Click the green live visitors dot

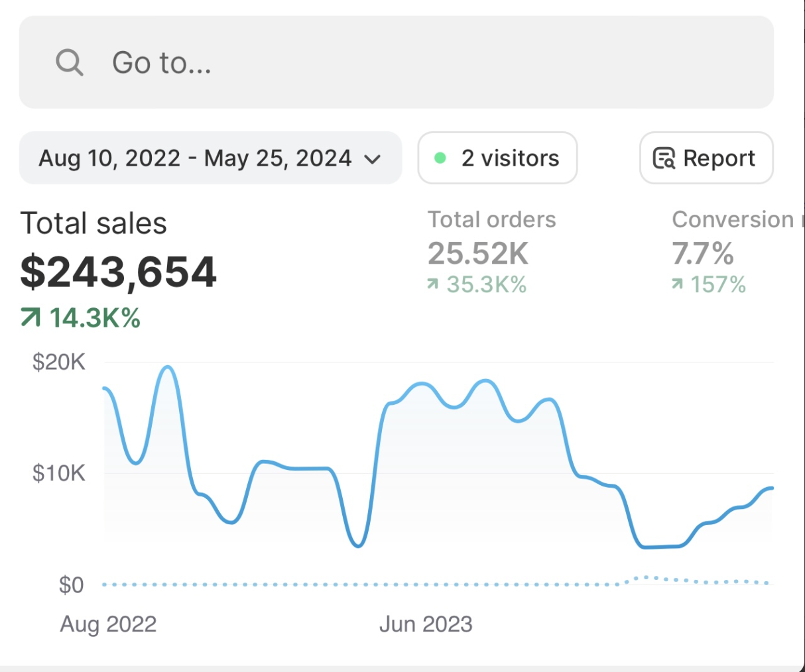tap(440, 158)
